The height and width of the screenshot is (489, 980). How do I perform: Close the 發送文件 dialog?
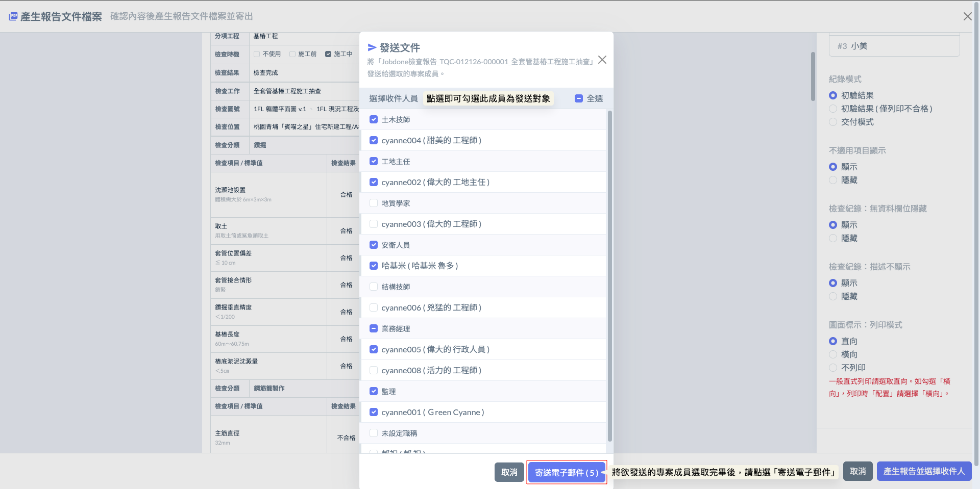602,60
